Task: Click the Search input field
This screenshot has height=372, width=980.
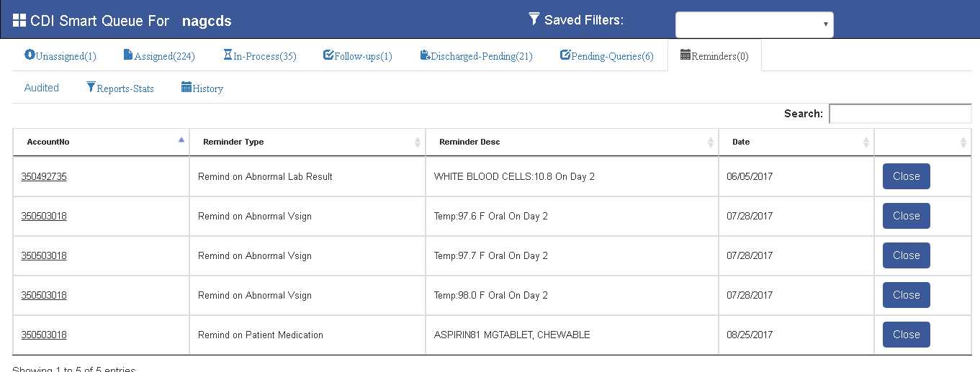Action: coord(900,114)
